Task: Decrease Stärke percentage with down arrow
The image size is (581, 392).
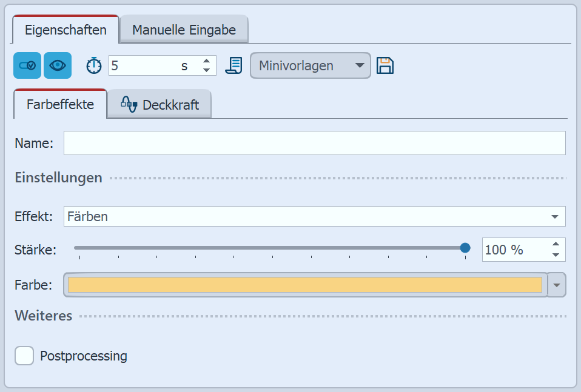Action: pos(556,254)
